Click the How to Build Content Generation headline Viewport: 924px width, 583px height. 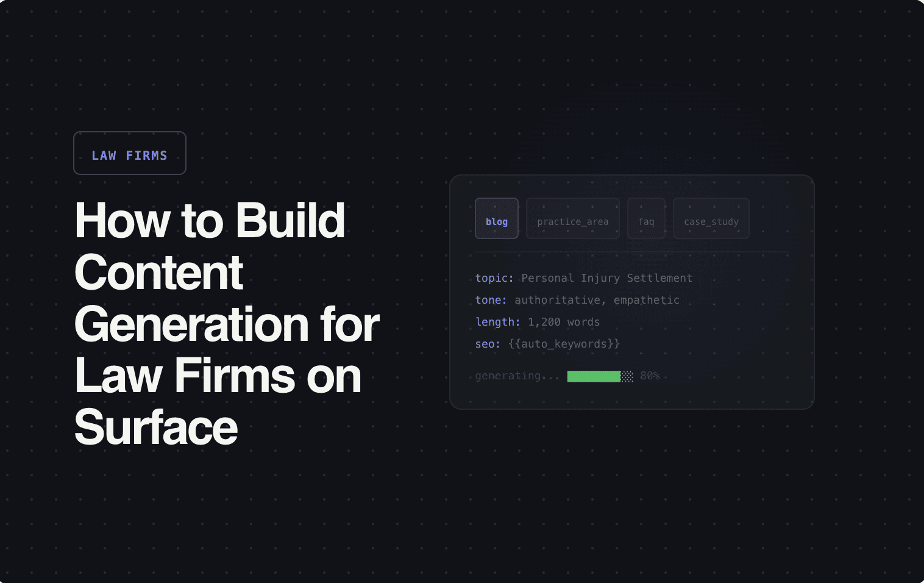(227, 324)
